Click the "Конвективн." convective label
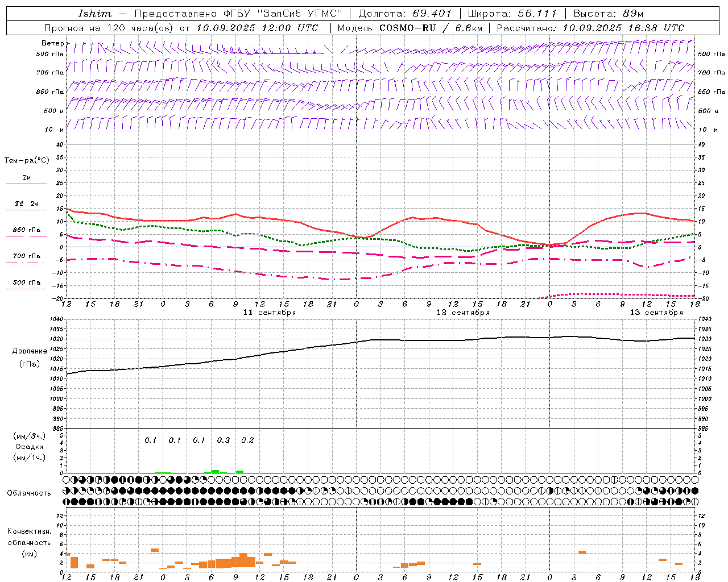The height and width of the screenshot is (582, 728). 30,531
